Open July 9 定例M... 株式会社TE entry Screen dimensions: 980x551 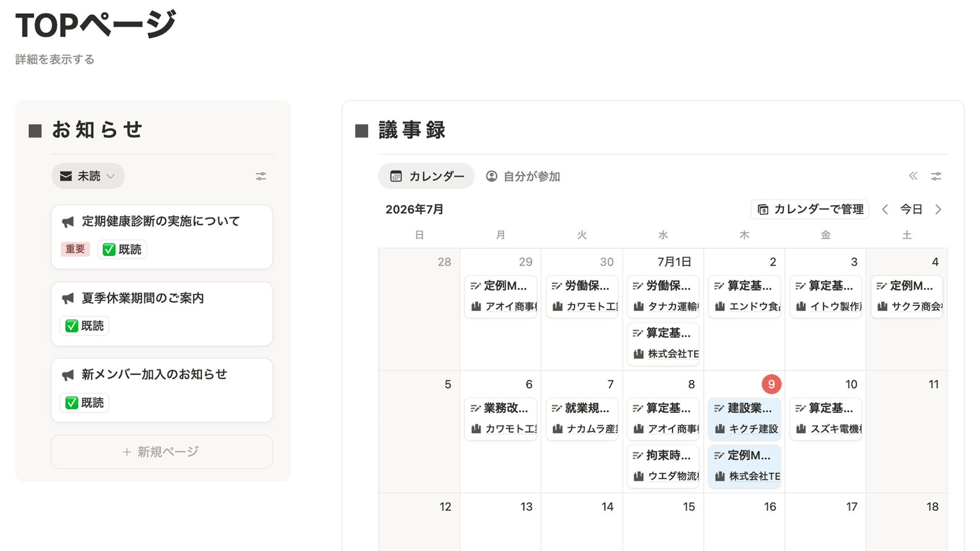pos(744,466)
